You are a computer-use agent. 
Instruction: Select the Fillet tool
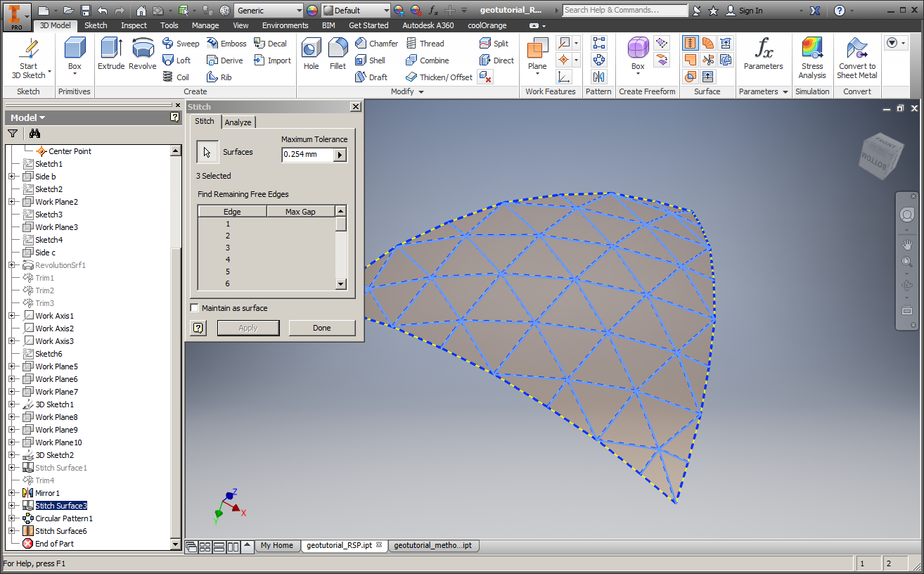click(338, 53)
